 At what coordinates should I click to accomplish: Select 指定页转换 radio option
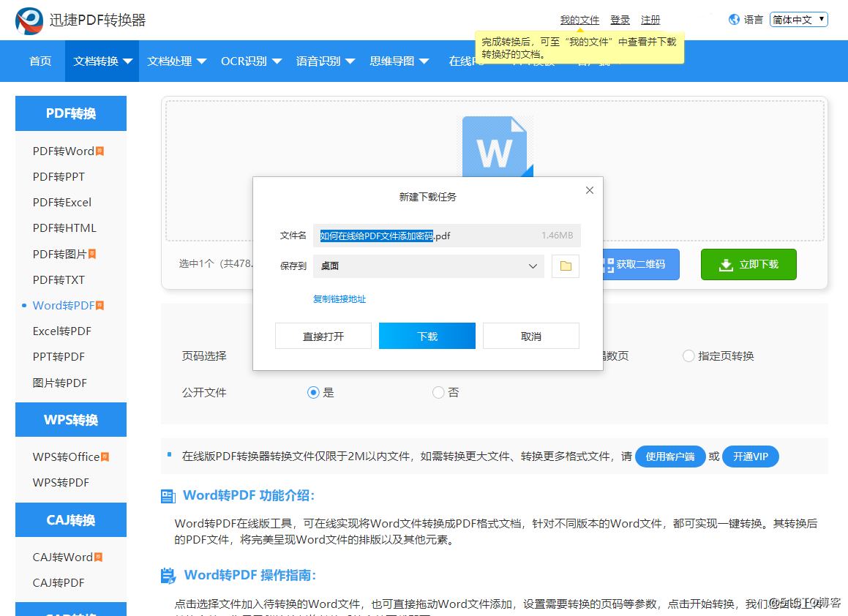688,356
